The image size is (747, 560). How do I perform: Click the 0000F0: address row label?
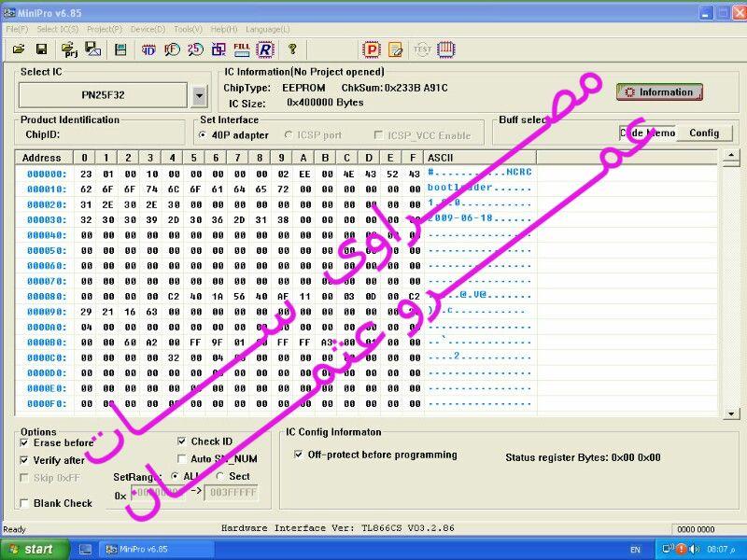click(47, 404)
